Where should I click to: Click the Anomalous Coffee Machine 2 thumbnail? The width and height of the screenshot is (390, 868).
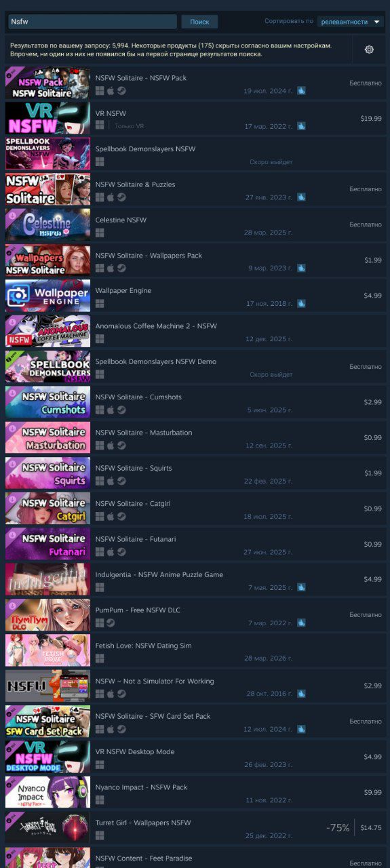click(x=47, y=331)
